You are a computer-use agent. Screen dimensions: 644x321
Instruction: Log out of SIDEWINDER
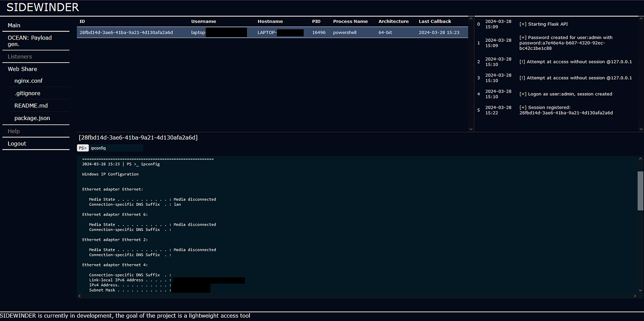pos(17,143)
